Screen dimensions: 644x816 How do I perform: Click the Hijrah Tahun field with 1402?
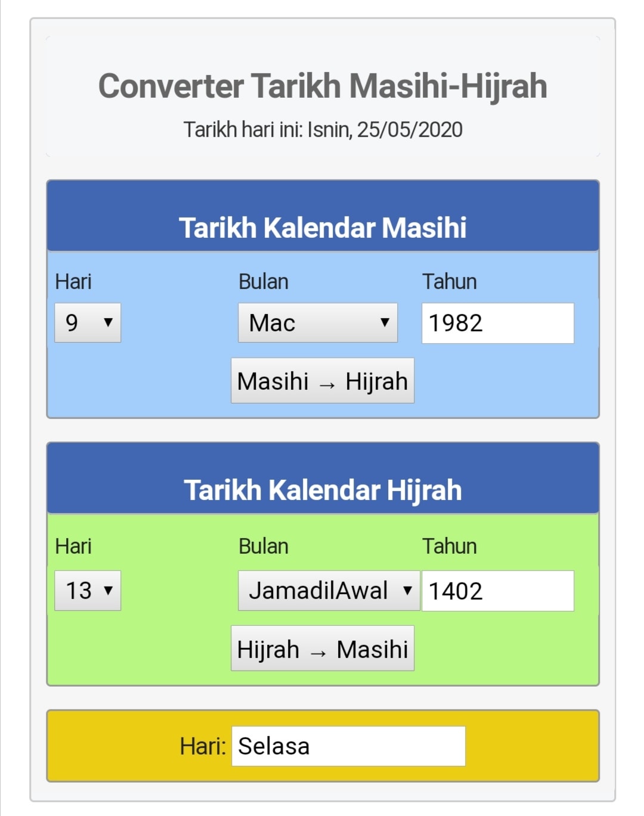pos(498,591)
